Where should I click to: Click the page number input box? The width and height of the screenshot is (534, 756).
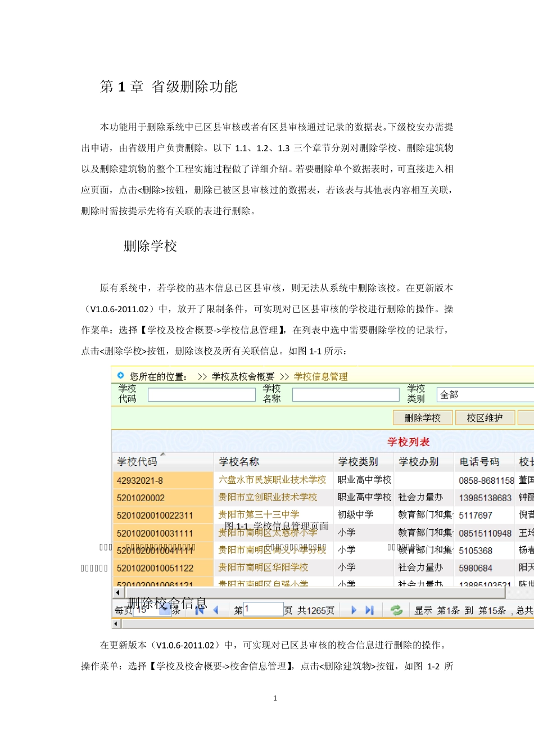[x=263, y=609]
